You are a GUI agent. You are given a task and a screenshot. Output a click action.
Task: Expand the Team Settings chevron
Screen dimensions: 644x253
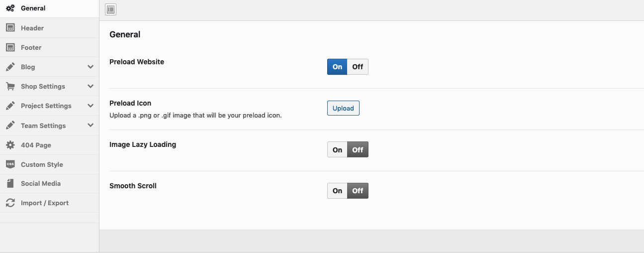point(91,126)
